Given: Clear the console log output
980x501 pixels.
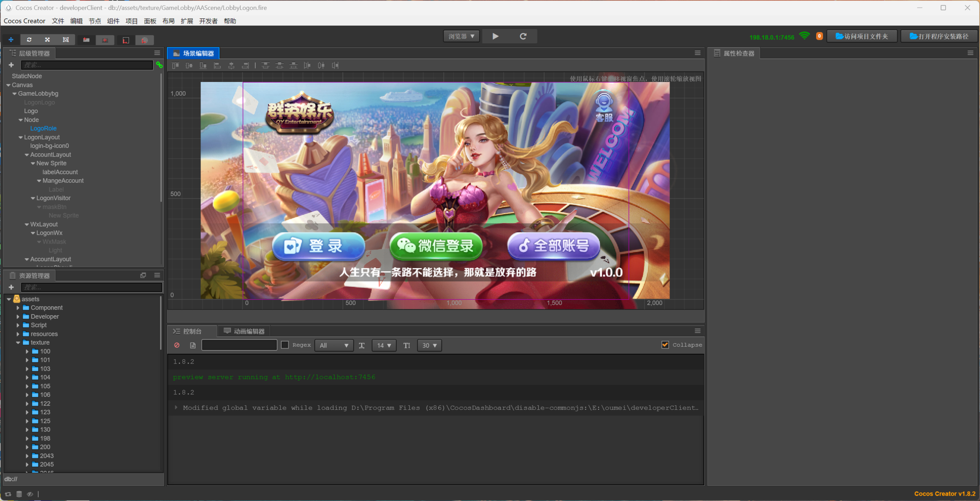Looking at the screenshot, I should [x=177, y=345].
